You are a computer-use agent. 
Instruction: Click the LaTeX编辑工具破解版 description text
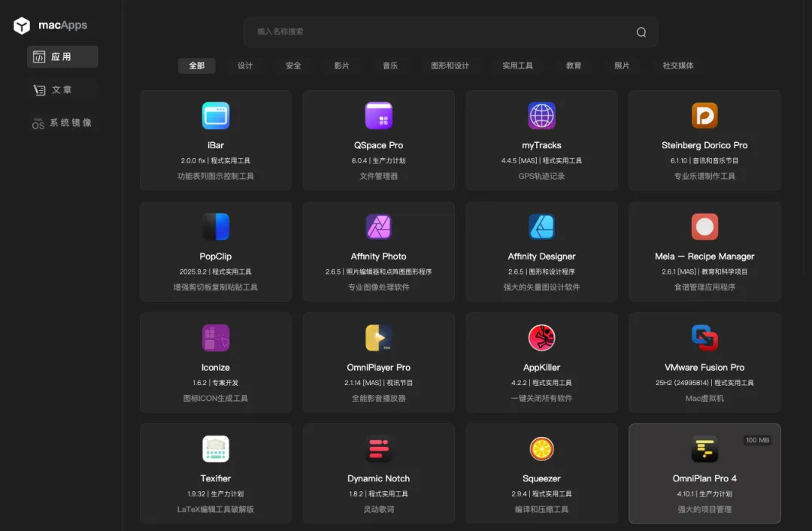click(x=216, y=509)
